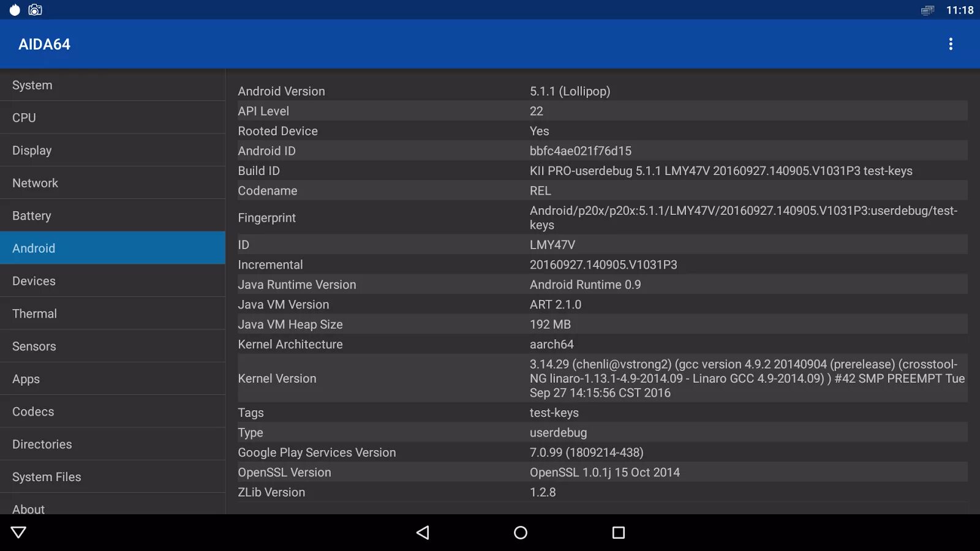Tap the Codename value REL
980x551 pixels.
540,190
